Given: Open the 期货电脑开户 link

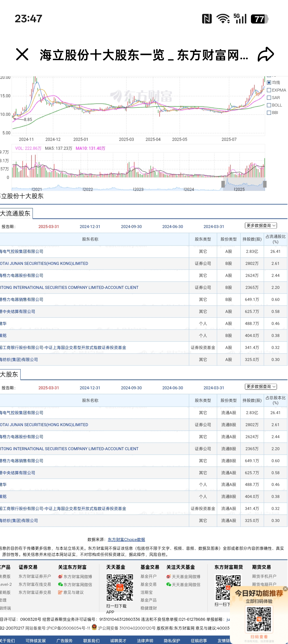Looking at the screenshot, I should click(264, 584).
